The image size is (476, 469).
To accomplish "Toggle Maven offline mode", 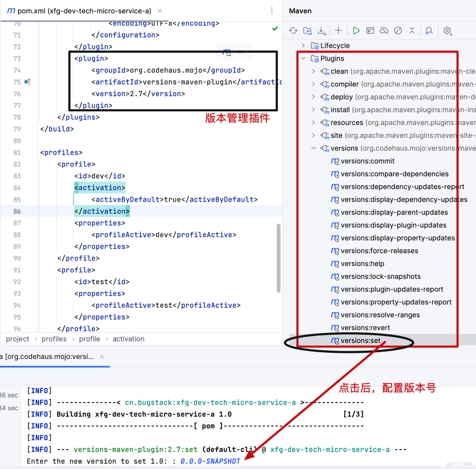I will click(384, 30).
